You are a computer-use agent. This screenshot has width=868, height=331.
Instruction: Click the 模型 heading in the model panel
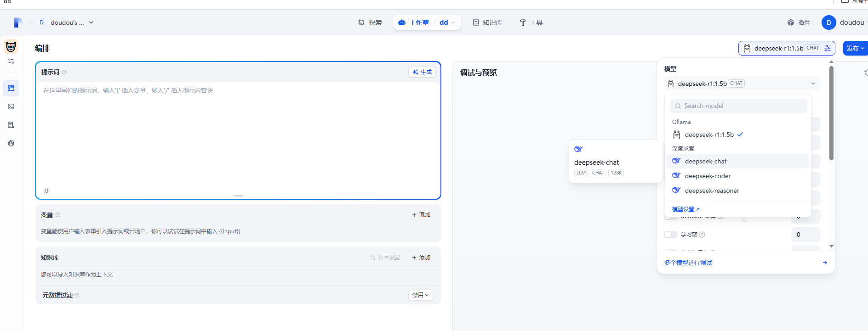[670, 69]
